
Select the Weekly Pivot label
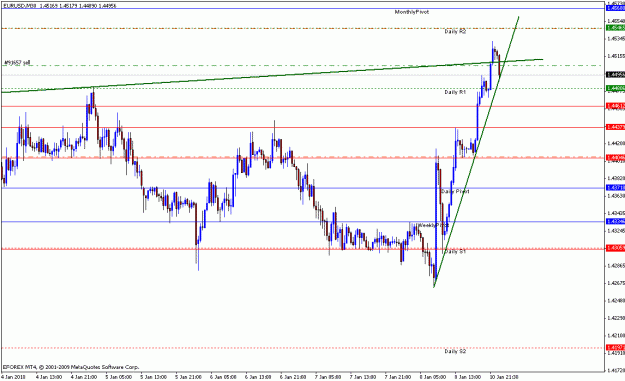tap(433, 225)
